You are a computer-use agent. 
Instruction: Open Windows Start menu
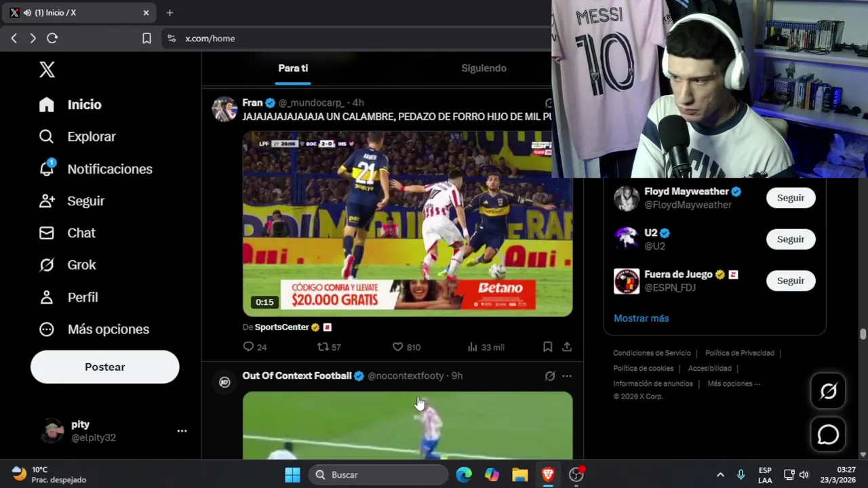click(x=292, y=474)
